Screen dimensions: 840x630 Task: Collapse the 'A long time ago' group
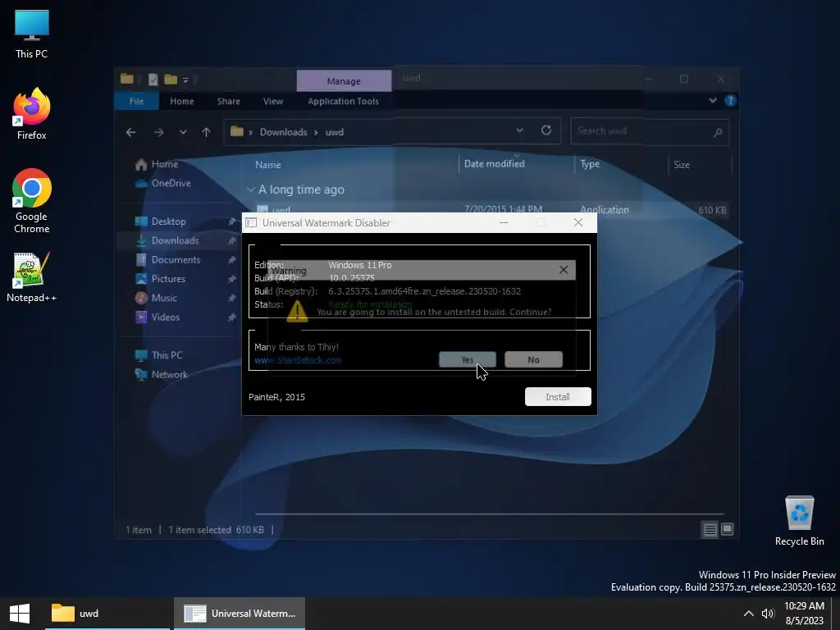pos(250,189)
